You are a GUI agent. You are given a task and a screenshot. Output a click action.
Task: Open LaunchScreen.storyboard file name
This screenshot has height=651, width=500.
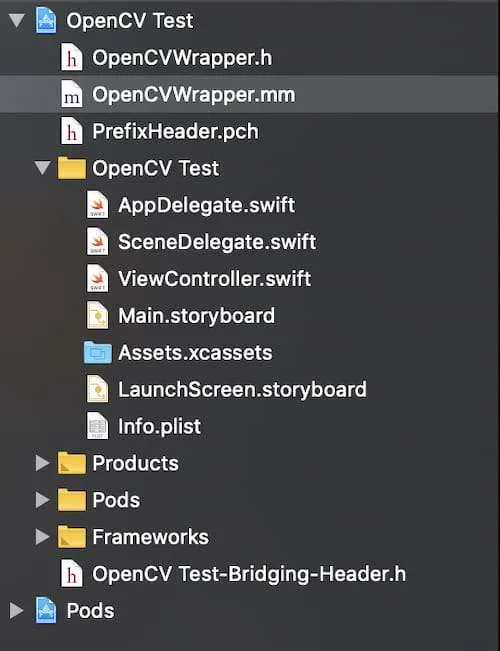click(x=243, y=390)
